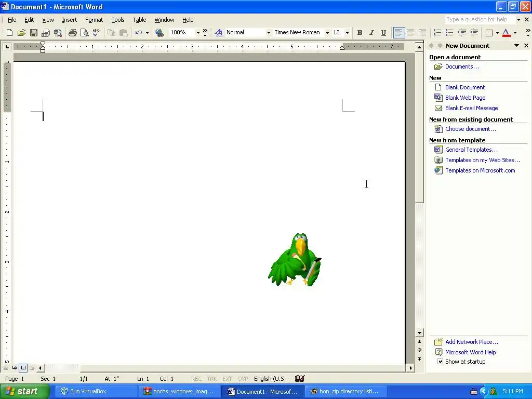Apply red Font Color button
532x399 pixels.
pyautogui.click(x=506, y=33)
